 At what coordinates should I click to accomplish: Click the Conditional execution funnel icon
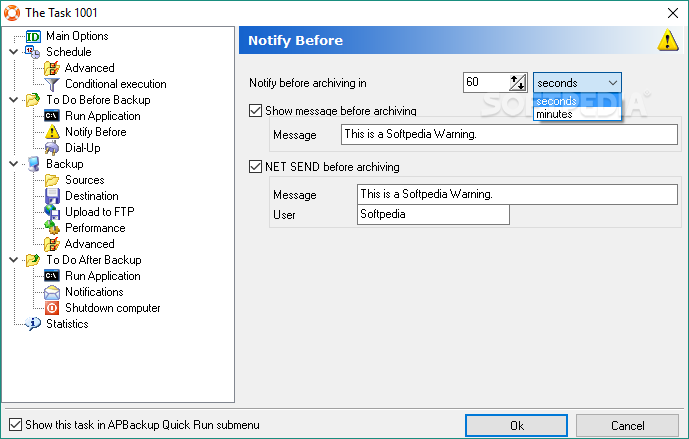pyautogui.click(x=52, y=84)
